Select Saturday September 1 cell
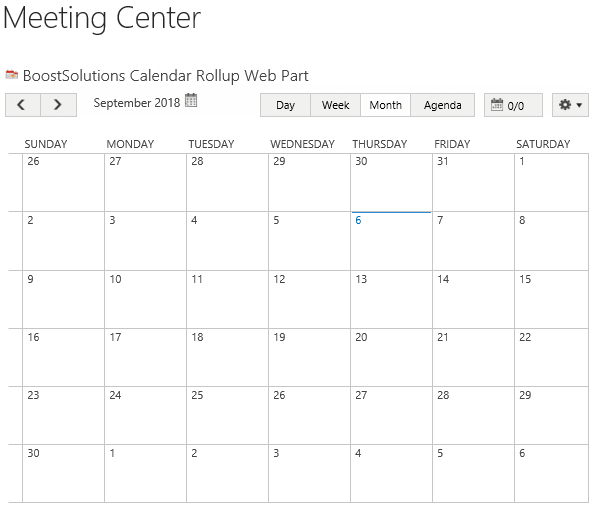The height and width of the screenshot is (506, 597). tap(551, 182)
